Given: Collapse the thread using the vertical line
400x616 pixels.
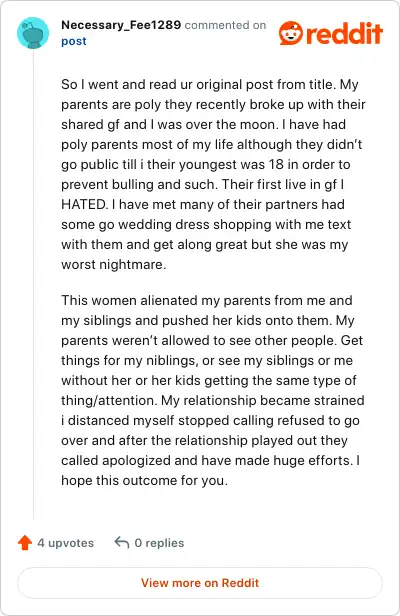Looking at the screenshot, I should (x=33, y=285).
